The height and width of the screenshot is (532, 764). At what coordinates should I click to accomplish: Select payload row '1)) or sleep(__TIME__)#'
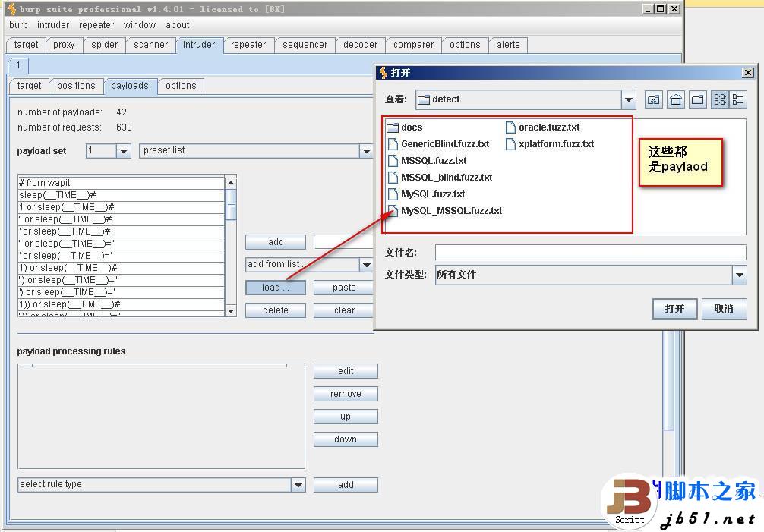(121, 304)
